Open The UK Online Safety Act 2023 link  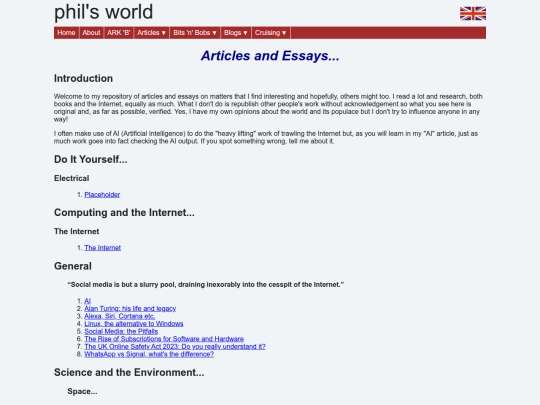pos(175,346)
